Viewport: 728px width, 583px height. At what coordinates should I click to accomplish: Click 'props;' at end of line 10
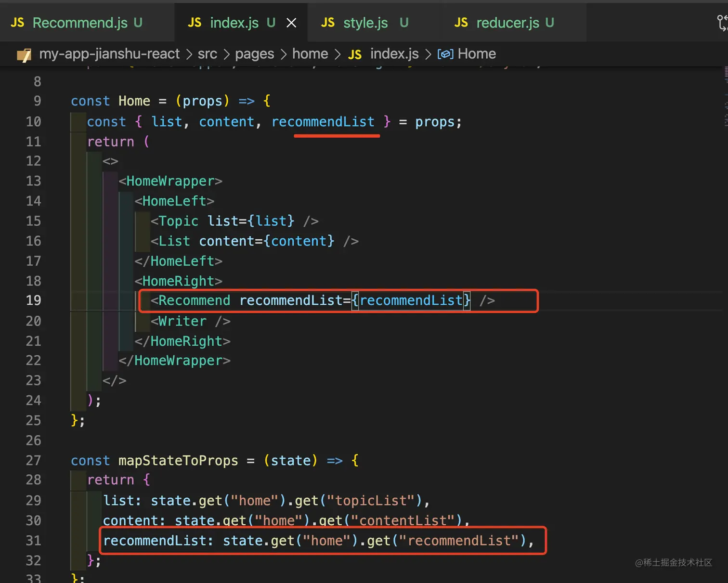pos(439,122)
